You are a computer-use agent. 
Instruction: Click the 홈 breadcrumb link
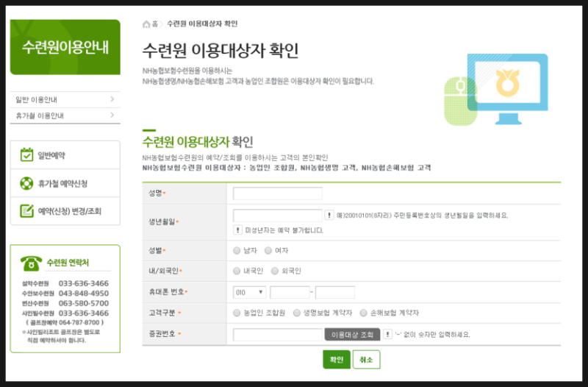click(x=154, y=24)
